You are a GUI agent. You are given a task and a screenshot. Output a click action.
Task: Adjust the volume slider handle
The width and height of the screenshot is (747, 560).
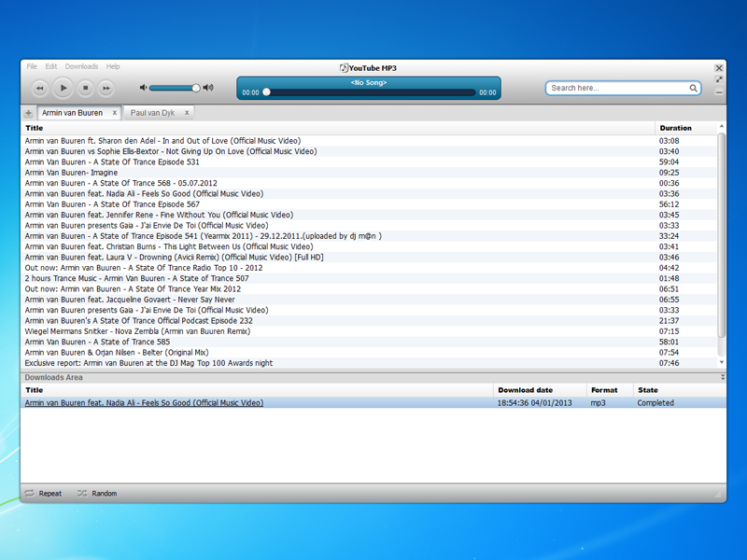pyautogui.click(x=196, y=88)
